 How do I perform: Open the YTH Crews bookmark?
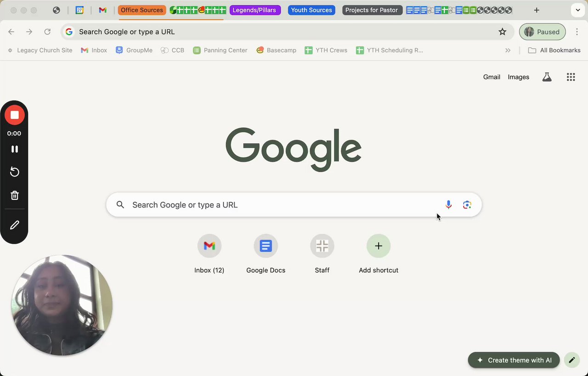326,51
